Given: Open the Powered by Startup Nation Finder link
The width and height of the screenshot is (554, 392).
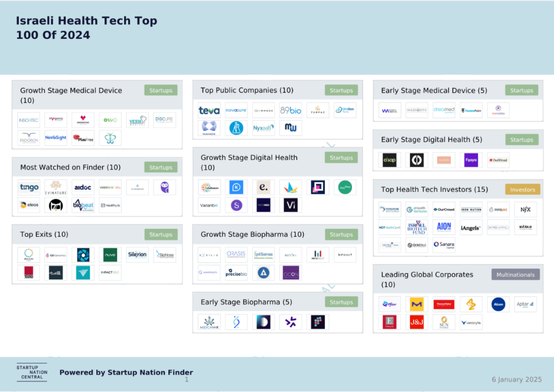Looking at the screenshot, I should [x=126, y=373].
